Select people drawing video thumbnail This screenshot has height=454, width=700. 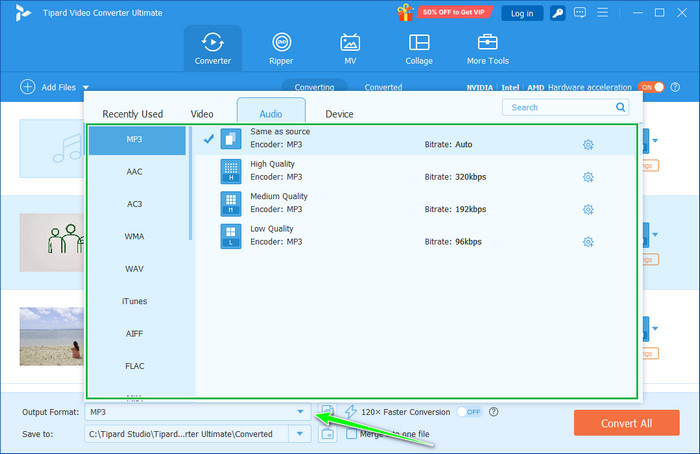[x=51, y=242]
